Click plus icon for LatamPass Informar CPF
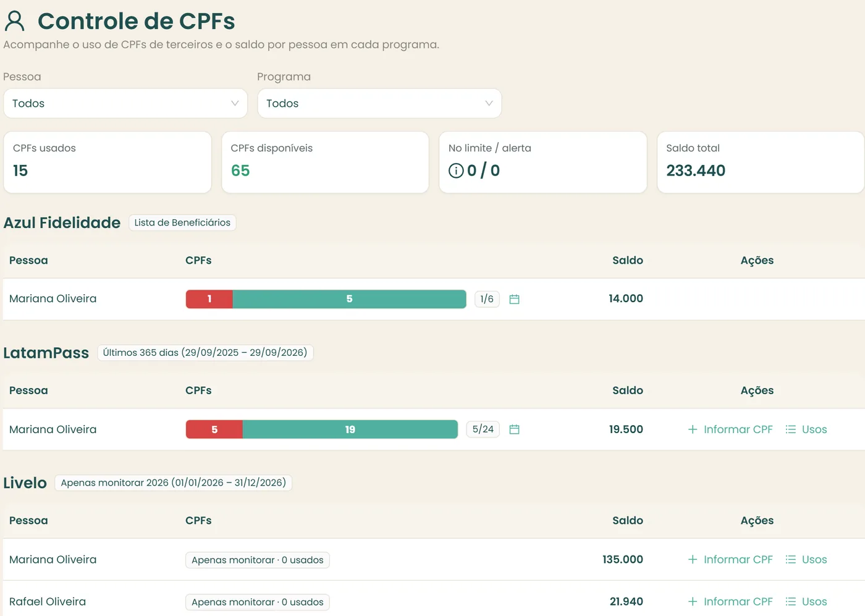The width and height of the screenshot is (865, 616). click(x=693, y=429)
